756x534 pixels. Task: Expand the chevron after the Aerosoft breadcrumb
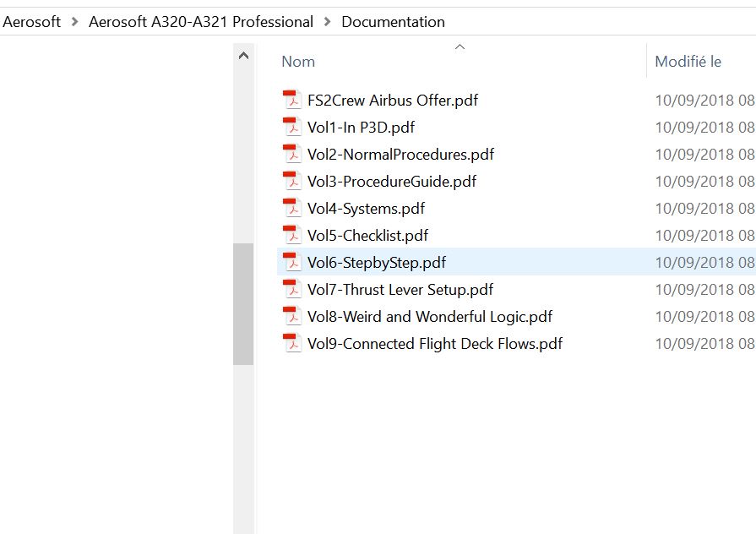pos(74,22)
